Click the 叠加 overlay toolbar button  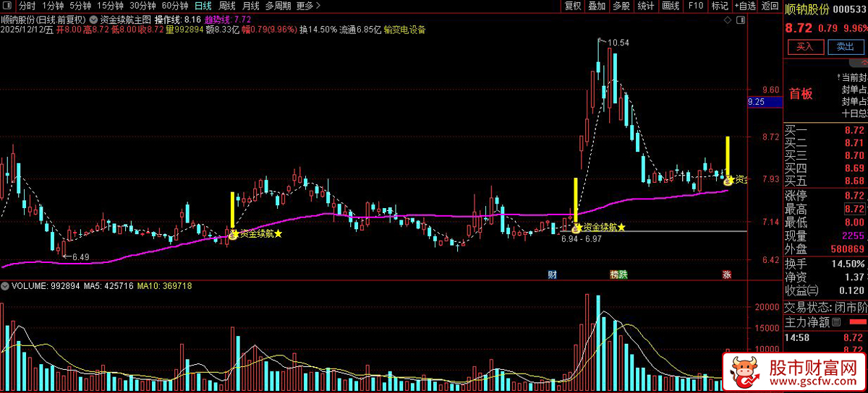coord(597,6)
